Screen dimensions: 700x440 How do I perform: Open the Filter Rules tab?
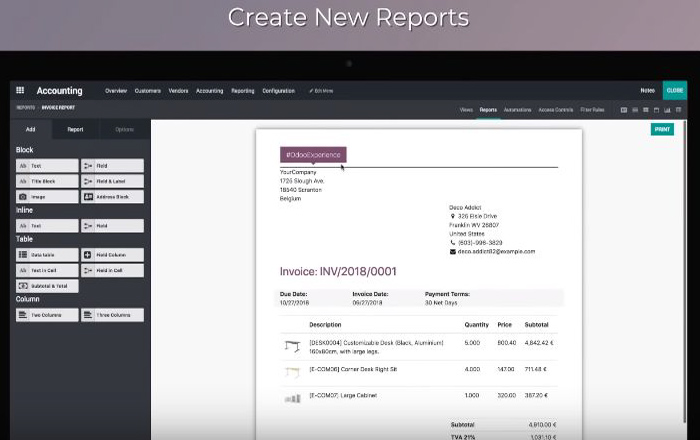coord(592,110)
